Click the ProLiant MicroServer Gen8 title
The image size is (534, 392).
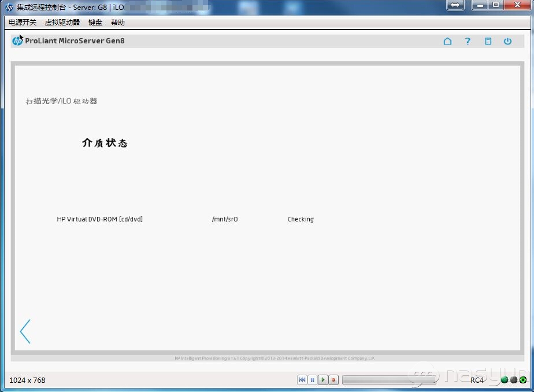coord(75,41)
